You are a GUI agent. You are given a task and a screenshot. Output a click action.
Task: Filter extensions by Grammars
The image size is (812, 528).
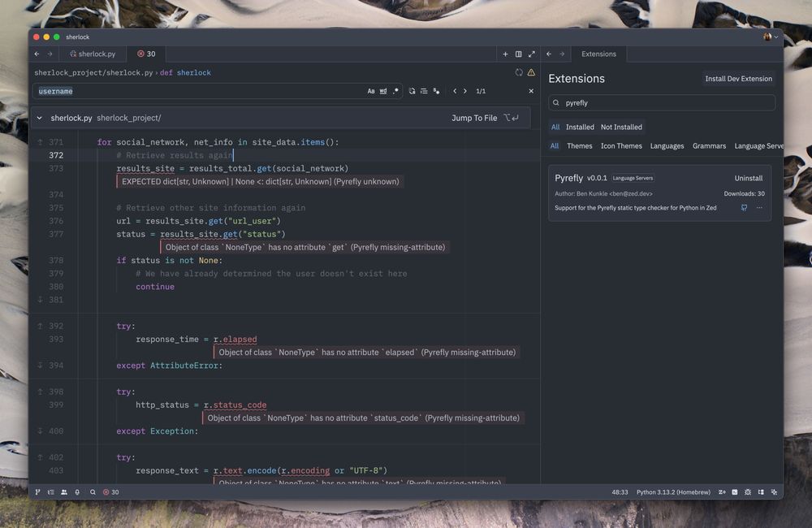[709, 146]
